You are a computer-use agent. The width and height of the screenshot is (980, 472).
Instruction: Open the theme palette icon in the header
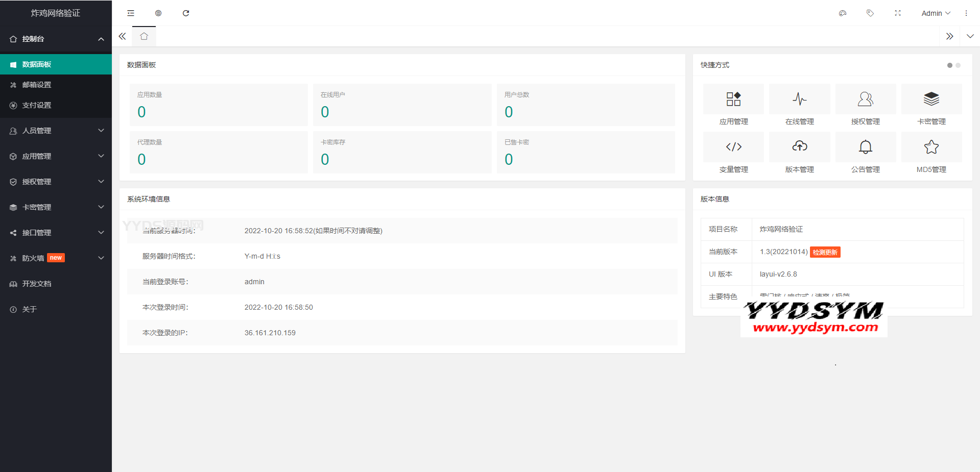click(843, 13)
